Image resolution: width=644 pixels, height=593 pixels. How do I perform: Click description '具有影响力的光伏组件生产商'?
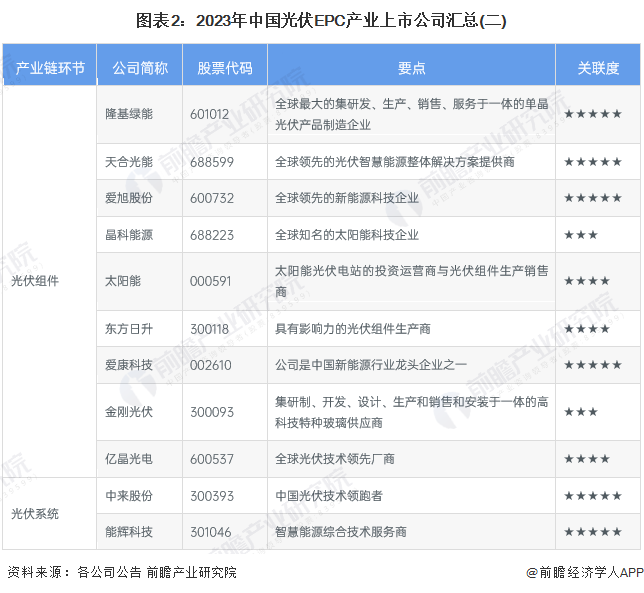(x=353, y=329)
